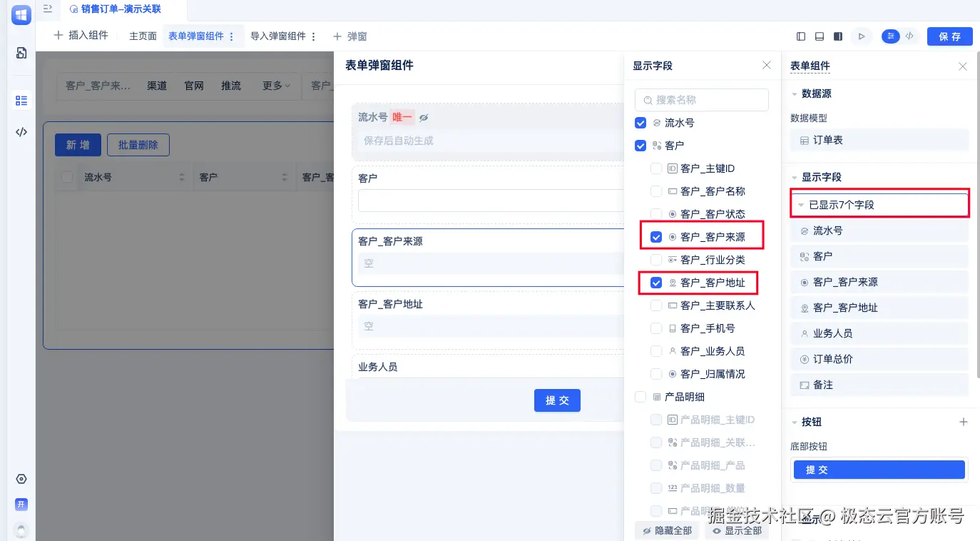The image size is (980, 541).
Task: Check the 客户_业务人员 checkbox
Action: tap(656, 351)
